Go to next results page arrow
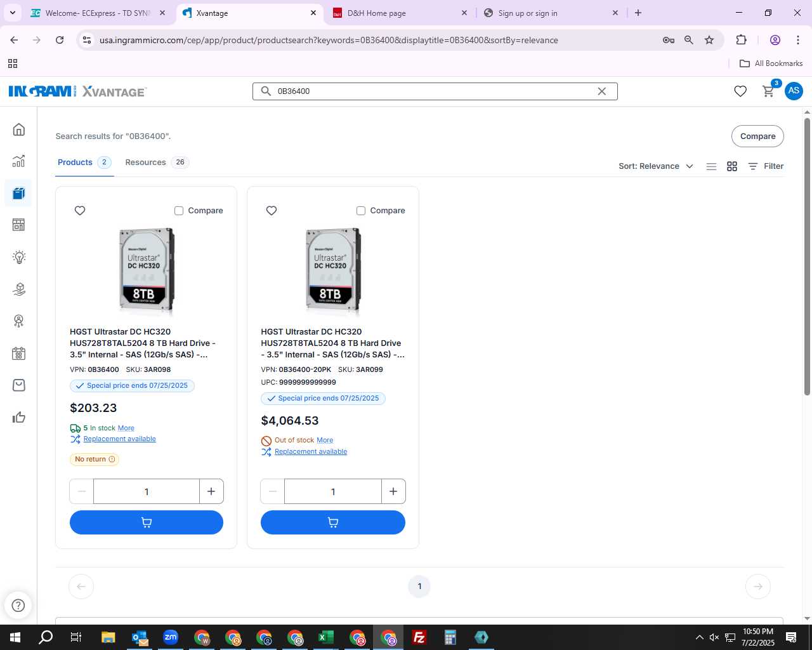Image resolution: width=812 pixels, height=650 pixels. (x=758, y=587)
